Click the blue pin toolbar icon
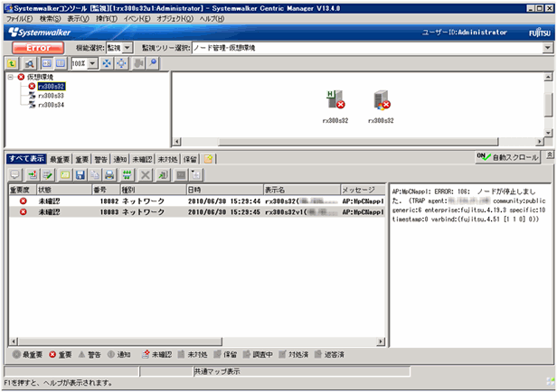Image resolution: width=557 pixels, height=392 pixels. (153, 63)
